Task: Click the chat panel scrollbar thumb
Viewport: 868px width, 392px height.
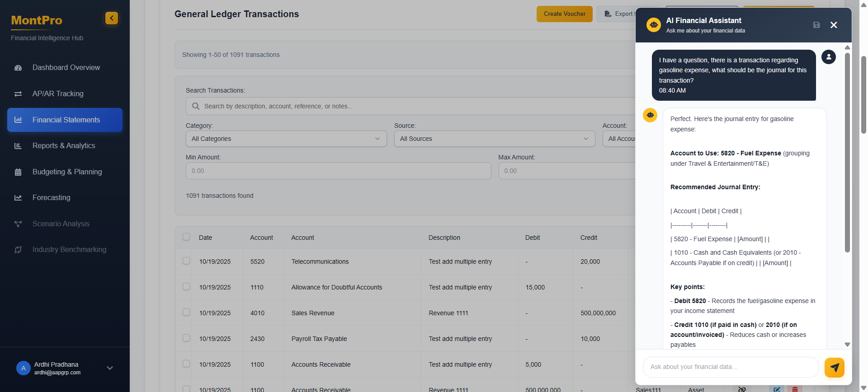Action: (847, 153)
